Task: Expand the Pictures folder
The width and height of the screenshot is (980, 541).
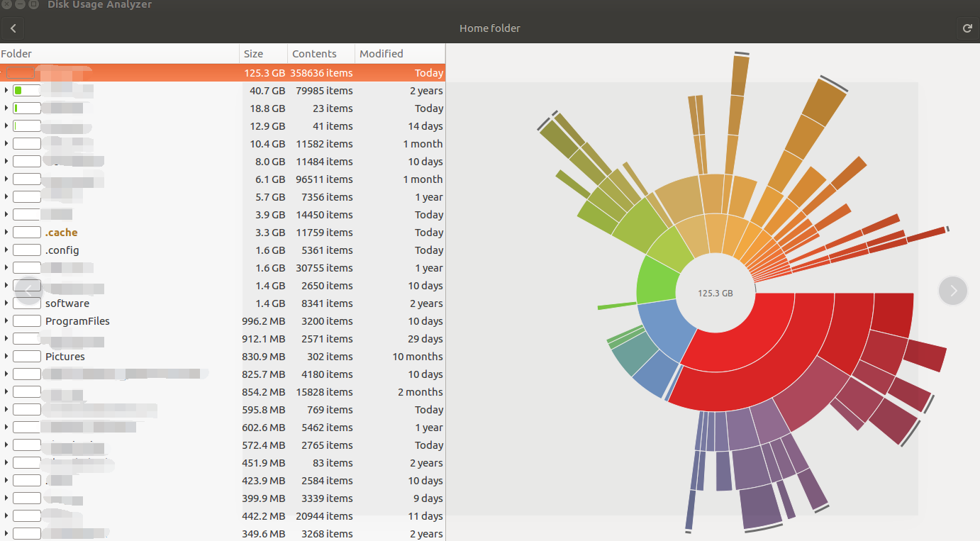Action: (6, 356)
